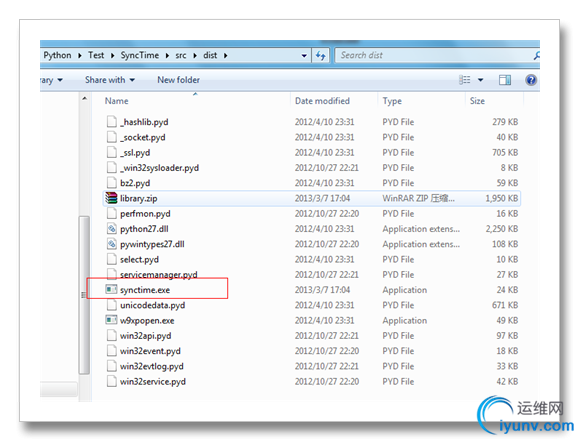Click the bz2.pyd file icon
The width and height of the screenshot is (580, 442).
point(111,182)
